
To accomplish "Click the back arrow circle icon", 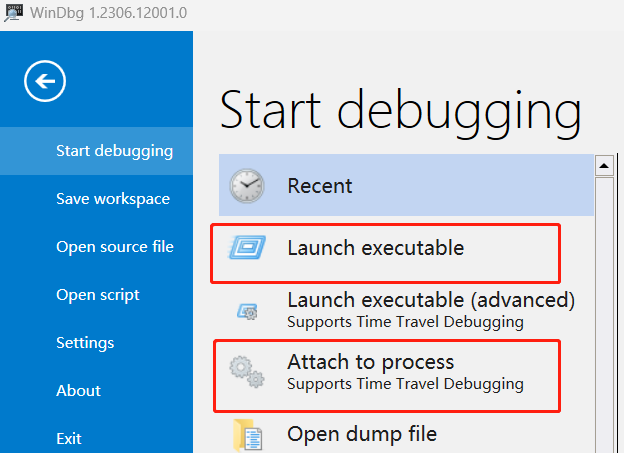I will (x=45, y=81).
